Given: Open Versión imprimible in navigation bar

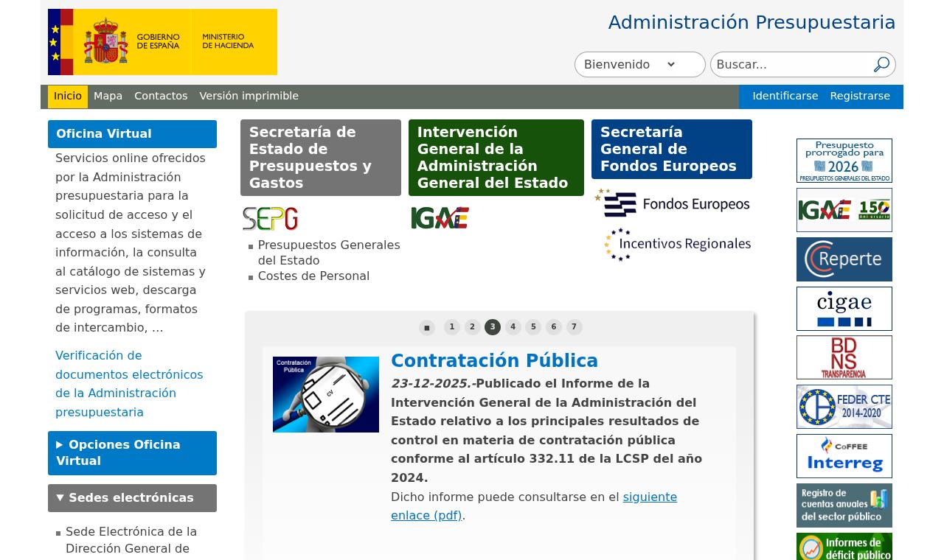Looking at the screenshot, I should point(249,97).
